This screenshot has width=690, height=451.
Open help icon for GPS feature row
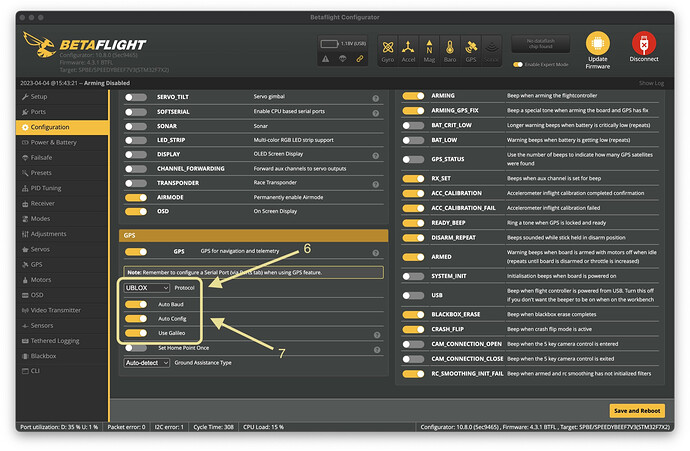(x=376, y=253)
